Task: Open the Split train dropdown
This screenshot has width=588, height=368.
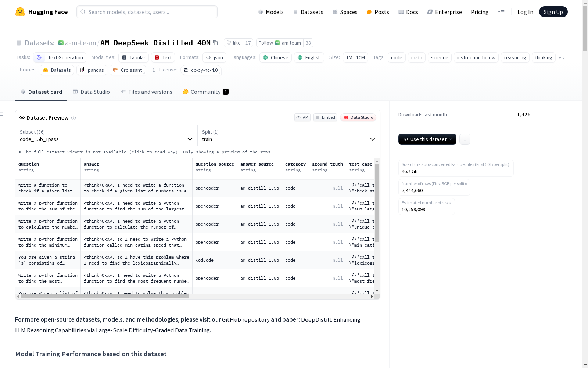Action: point(289,135)
